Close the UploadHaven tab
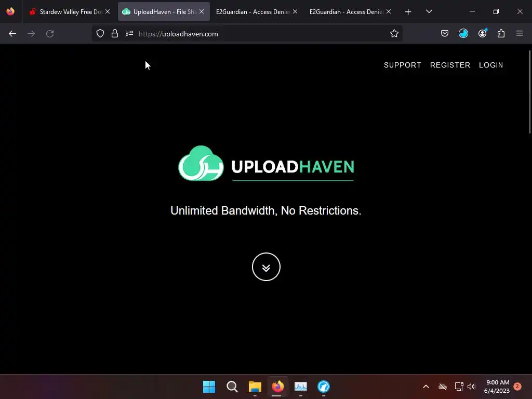The image size is (532, 399). (202, 11)
